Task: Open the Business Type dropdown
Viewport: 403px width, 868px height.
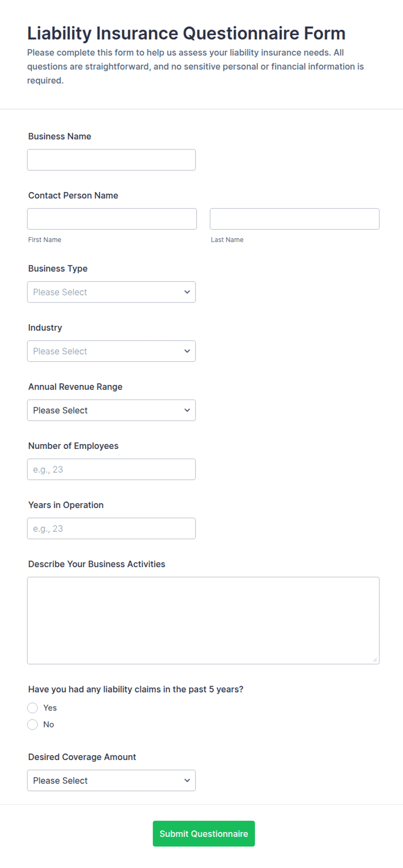Action: [x=111, y=292]
